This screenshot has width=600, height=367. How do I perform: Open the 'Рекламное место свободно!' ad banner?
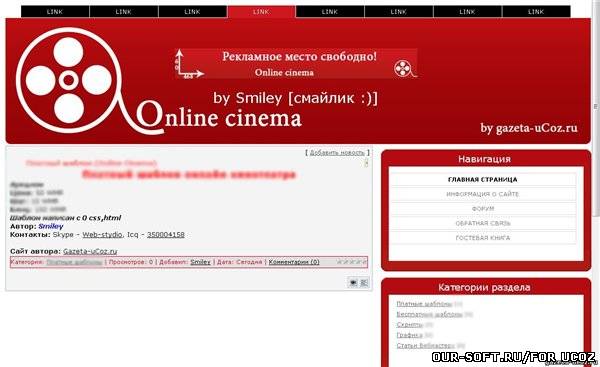[x=296, y=64]
